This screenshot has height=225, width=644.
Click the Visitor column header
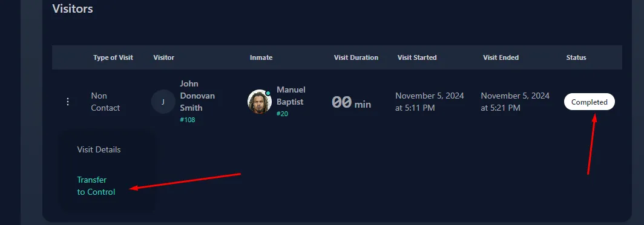click(x=164, y=57)
